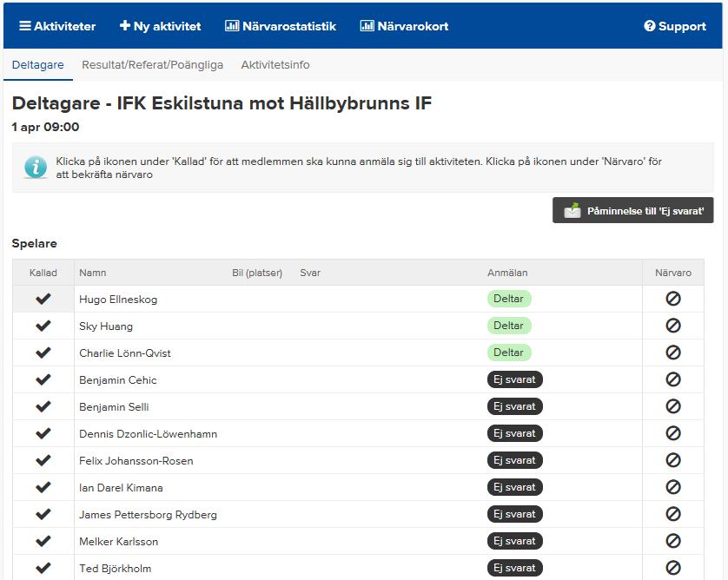Select player name Hugo Ellneskog
The width and height of the screenshot is (728, 580).
coord(118,300)
